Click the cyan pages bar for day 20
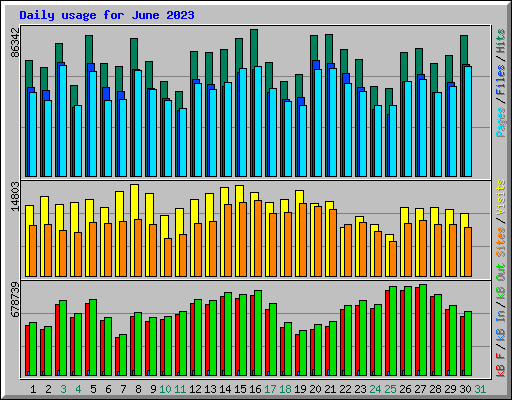Image resolution: width=512 pixels, height=400 pixels. coord(318,123)
